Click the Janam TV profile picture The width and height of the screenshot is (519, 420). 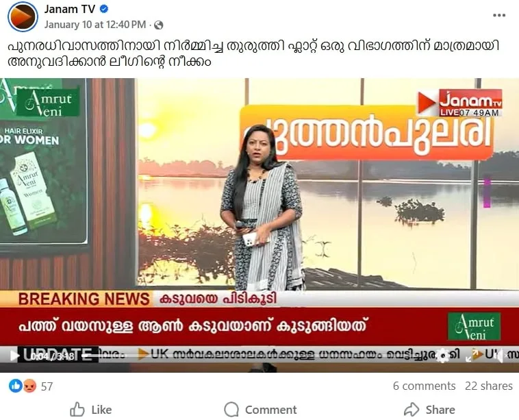23,16
